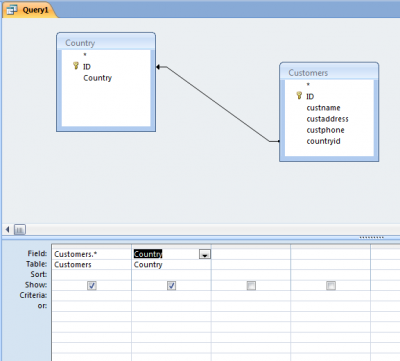Click Criteria cell under Country column
400x361 pixels.
click(x=171, y=296)
